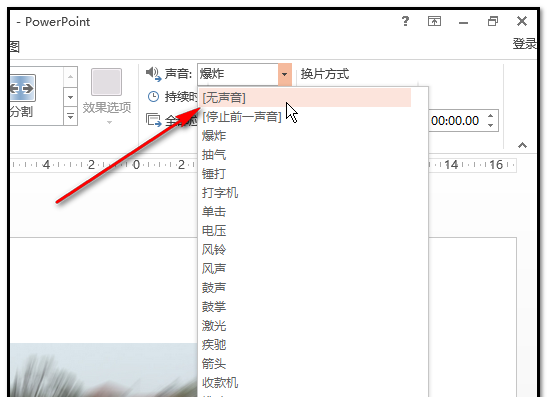Choose 风铃 sound option
The image size is (547, 397).
pos(305,250)
